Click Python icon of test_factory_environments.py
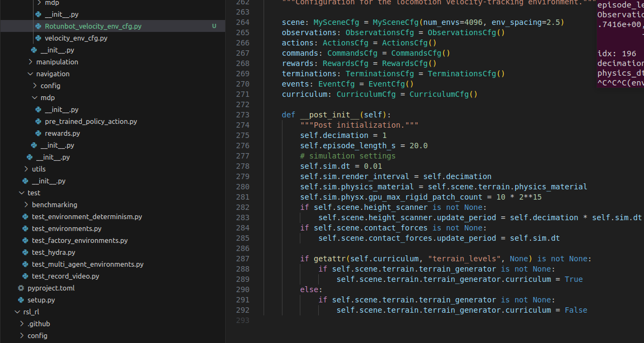The width and height of the screenshot is (644, 343). point(25,240)
